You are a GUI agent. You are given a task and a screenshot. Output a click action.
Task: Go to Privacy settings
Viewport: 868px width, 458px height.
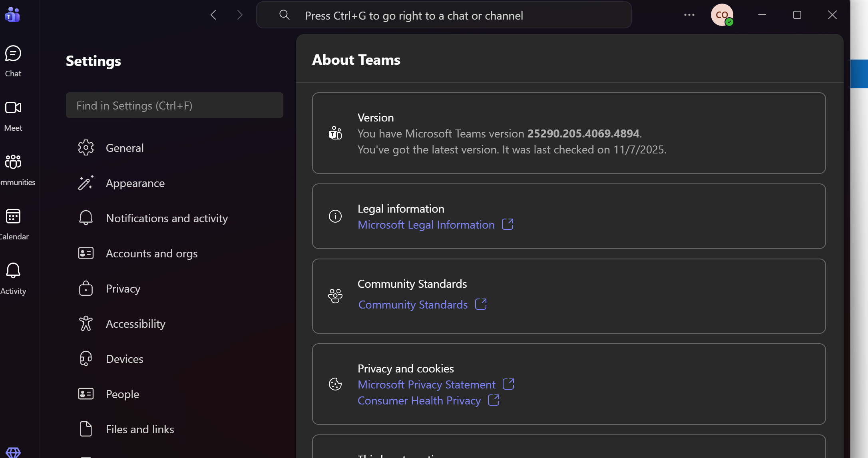click(x=123, y=289)
